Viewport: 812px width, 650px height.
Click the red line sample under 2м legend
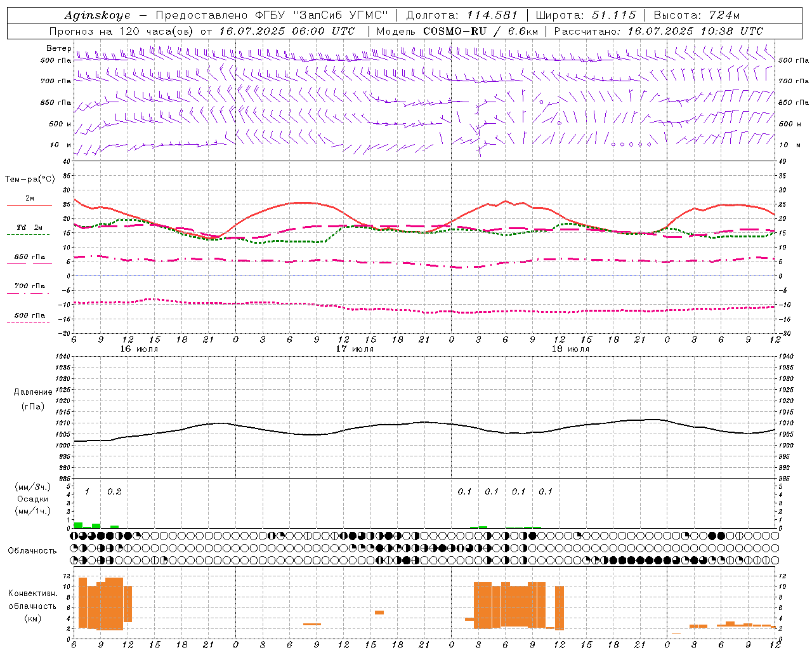(x=29, y=205)
